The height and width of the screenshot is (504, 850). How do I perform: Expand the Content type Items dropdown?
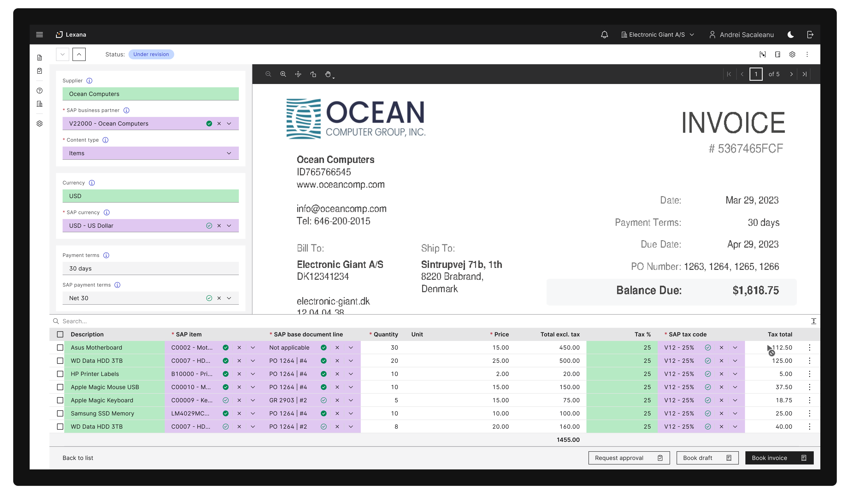click(x=229, y=153)
